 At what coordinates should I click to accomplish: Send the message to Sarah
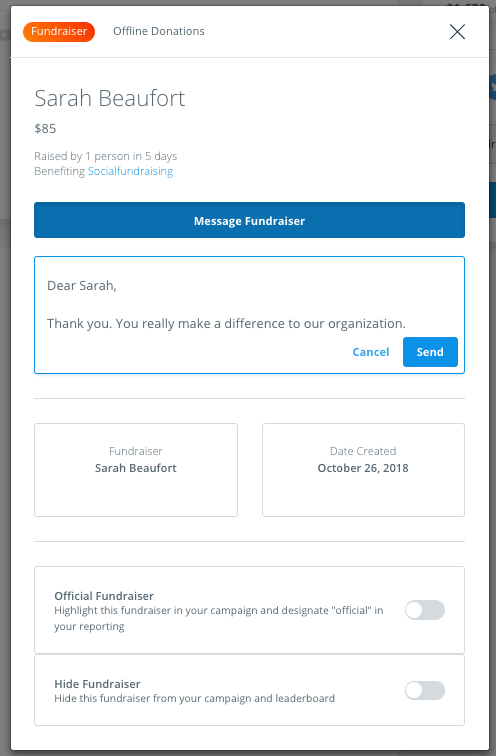(x=430, y=352)
